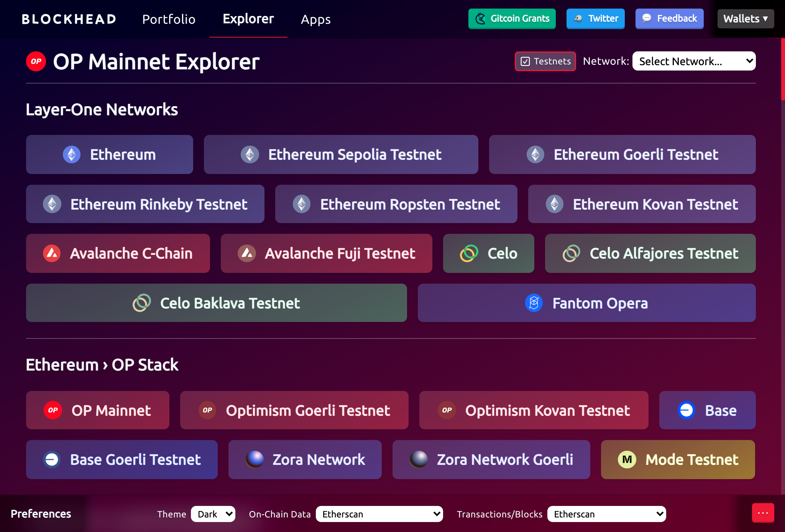Click the Twitter bird icon in header

pyautogui.click(x=578, y=18)
